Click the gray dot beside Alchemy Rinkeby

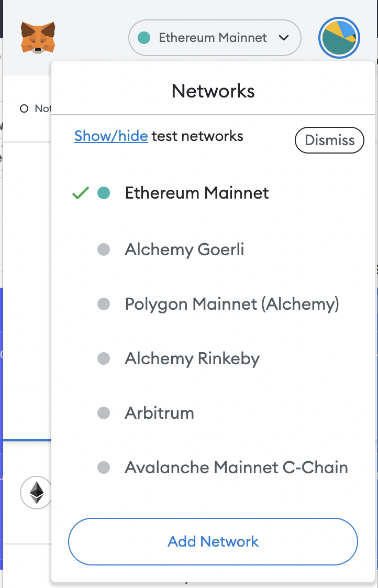tap(104, 358)
